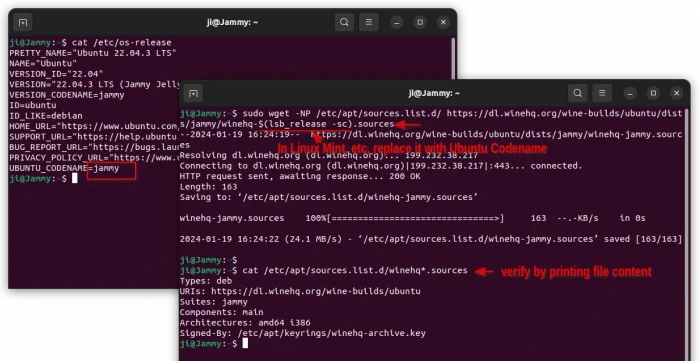Click 'Resolving dl.winehq.org' line

pos(329,155)
